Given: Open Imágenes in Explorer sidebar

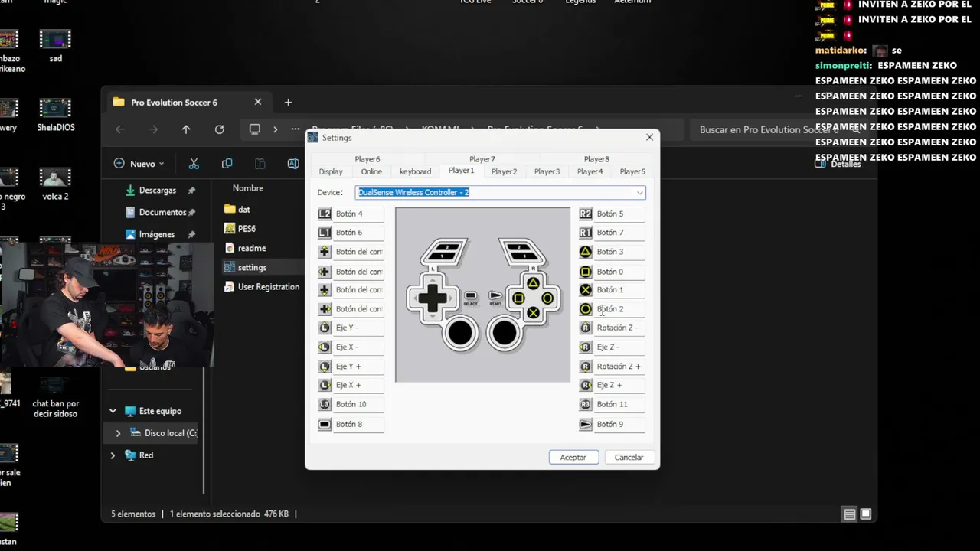Looking at the screenshot, I should point(157,234).
